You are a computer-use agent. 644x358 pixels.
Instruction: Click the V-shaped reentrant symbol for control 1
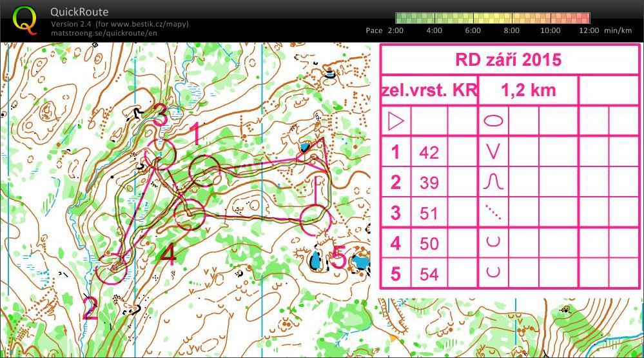[x=493, y=152]
